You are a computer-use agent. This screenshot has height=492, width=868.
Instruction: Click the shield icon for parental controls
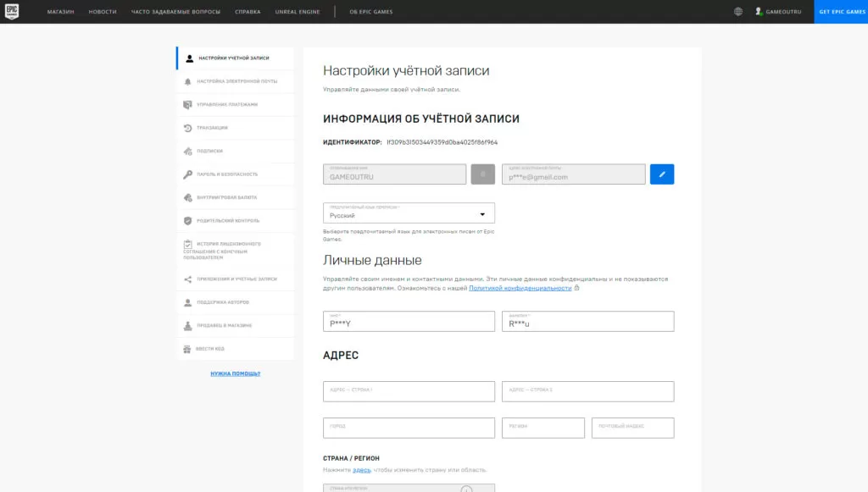(x=189, y=221)
